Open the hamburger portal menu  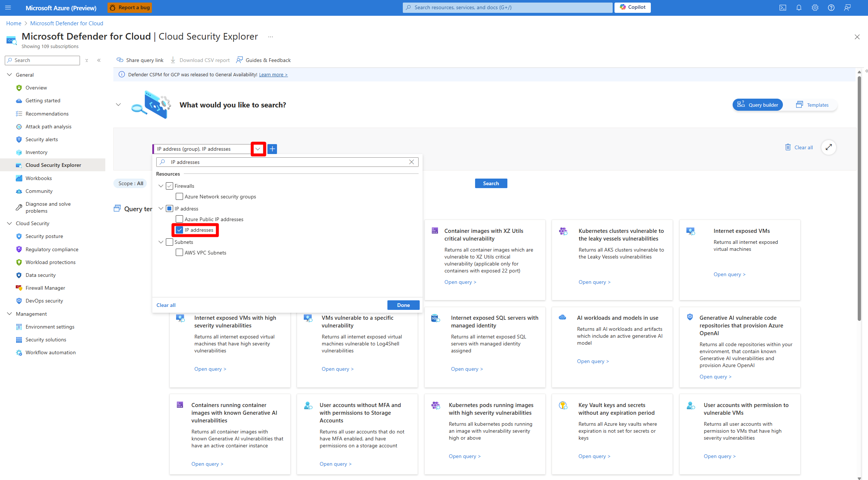tap(8, 8)
